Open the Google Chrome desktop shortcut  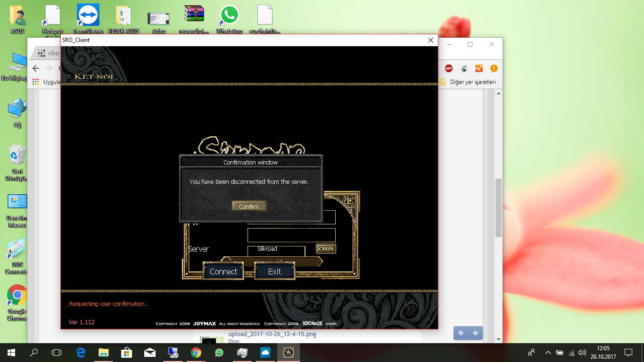click(17, 303)
